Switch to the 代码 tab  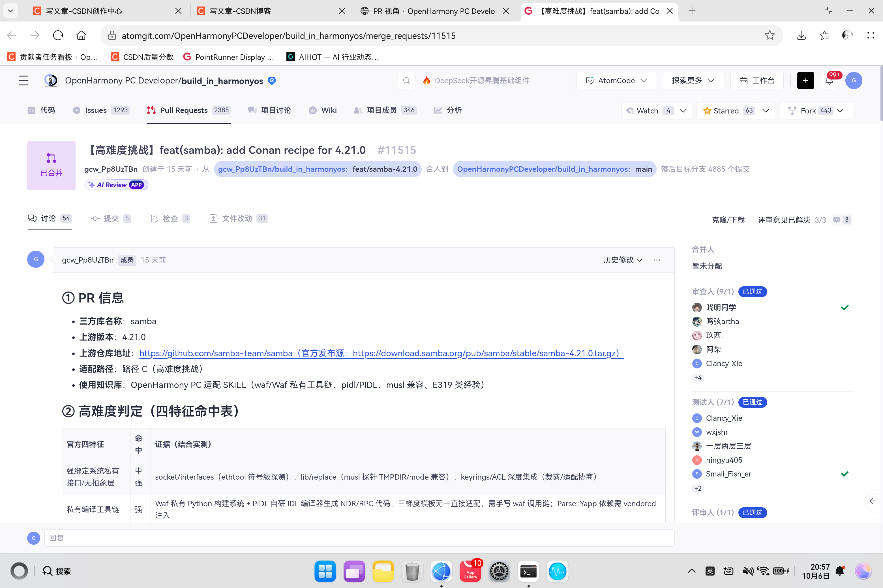(41, 110)
